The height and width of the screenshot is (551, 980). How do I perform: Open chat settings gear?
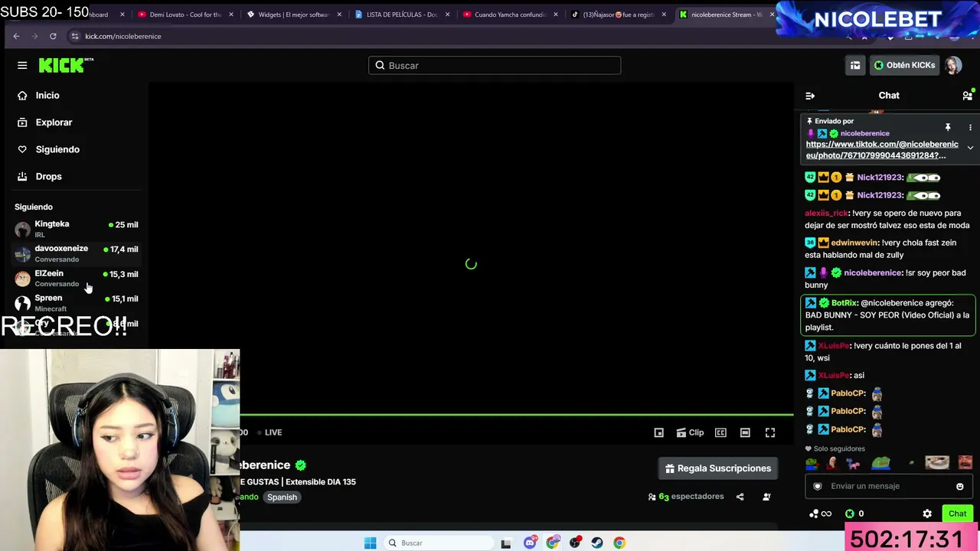click(927, 514)
